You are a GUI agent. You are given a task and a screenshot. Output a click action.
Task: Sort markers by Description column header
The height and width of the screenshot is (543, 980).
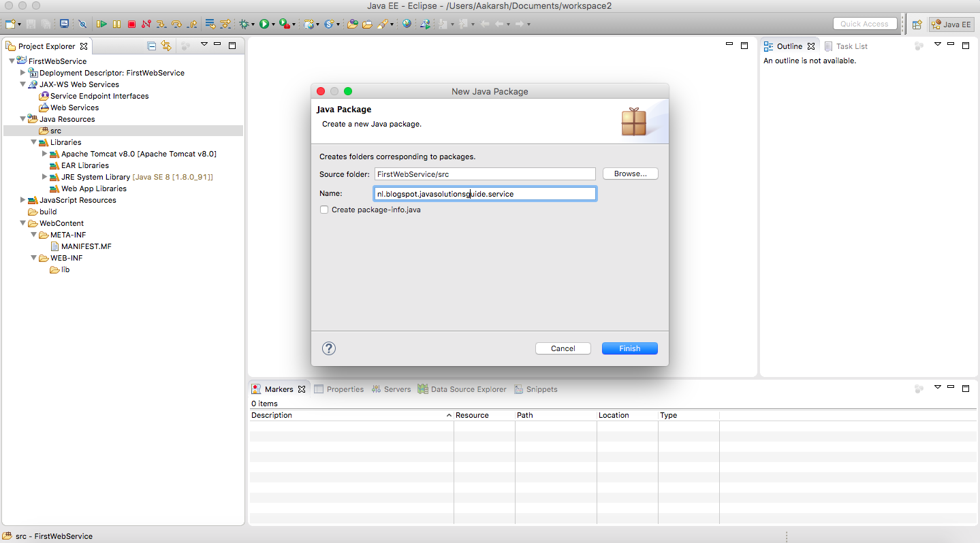pos(351,415)
